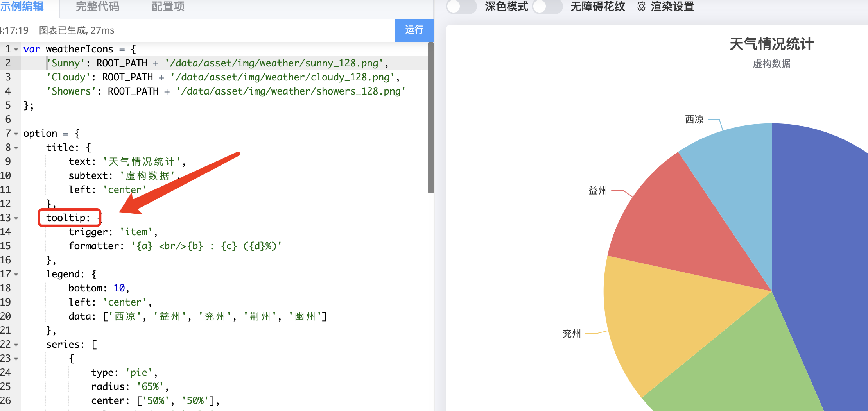Click the bottom: 10 code line

(99, 288)
